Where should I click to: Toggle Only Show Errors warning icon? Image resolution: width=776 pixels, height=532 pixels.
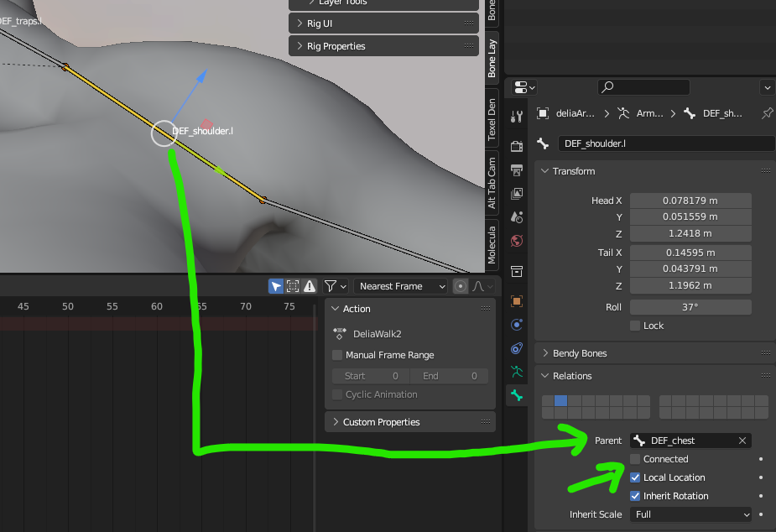(310, 286)
